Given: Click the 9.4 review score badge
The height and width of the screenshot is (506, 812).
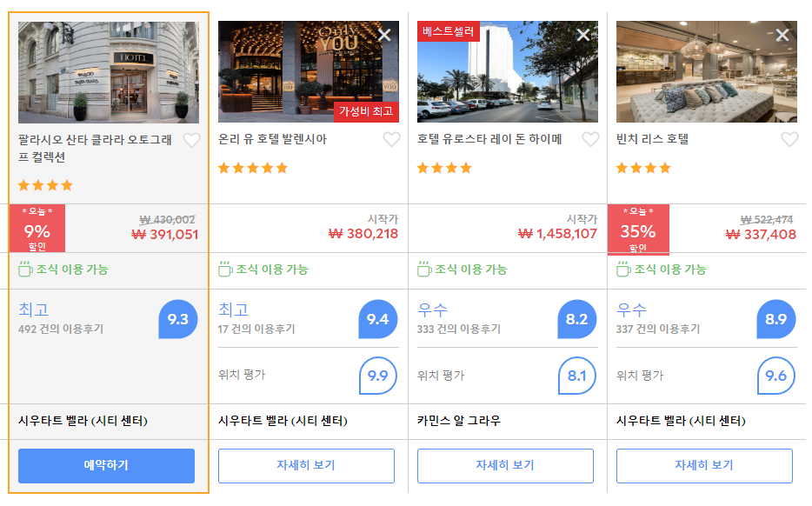Looking at the screenshot, I should pyautogui.click(x=378, y=319).
